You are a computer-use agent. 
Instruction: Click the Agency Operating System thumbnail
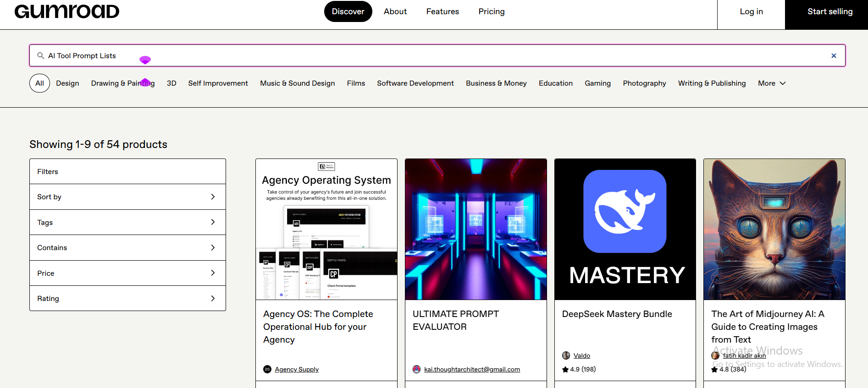(x=326, y=230)
